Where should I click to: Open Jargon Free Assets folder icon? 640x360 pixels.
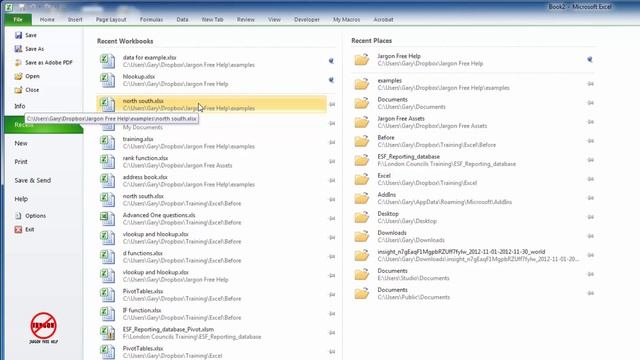(362, 122)
